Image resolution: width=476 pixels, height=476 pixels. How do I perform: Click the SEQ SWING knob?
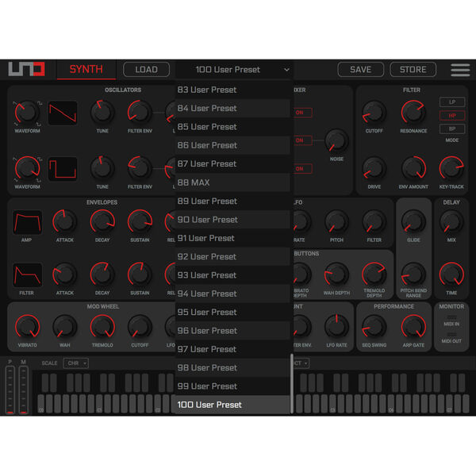374,327
